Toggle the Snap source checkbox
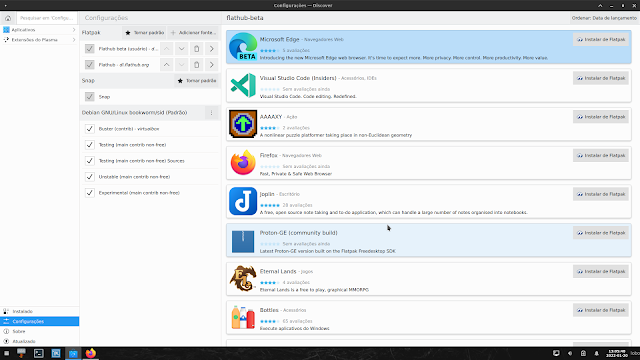The height and width of the screenshot is (360, 640). [90, 97]
